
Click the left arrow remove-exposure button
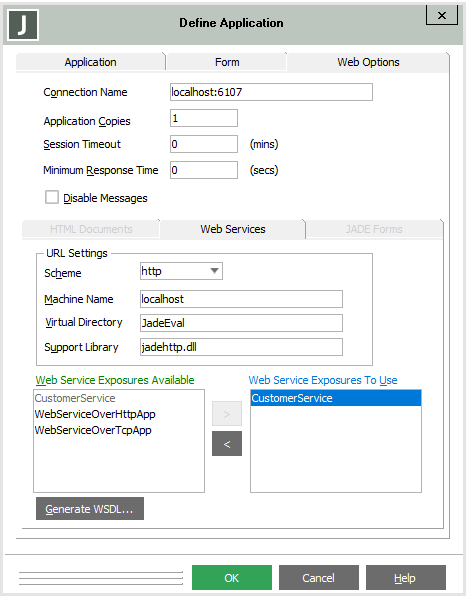227,444
